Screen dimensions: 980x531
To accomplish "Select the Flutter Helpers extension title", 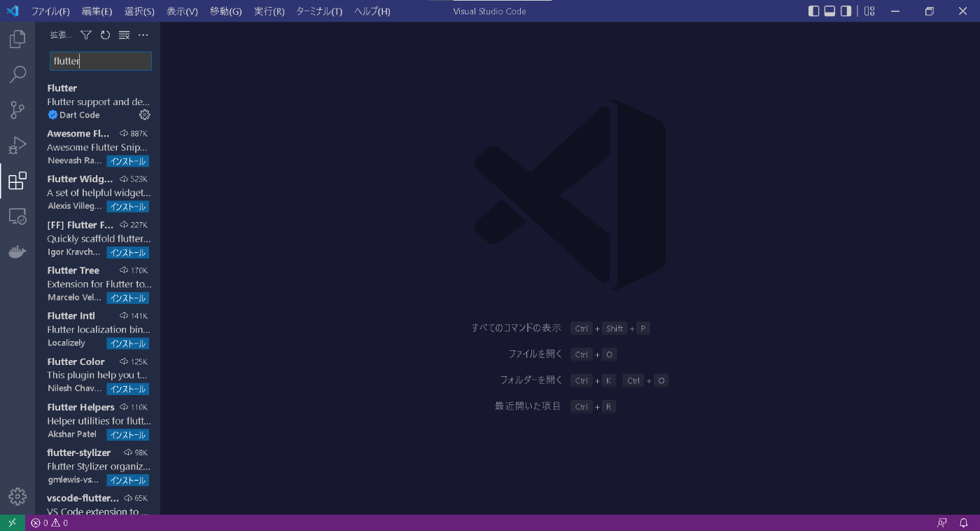I will 80,407.
